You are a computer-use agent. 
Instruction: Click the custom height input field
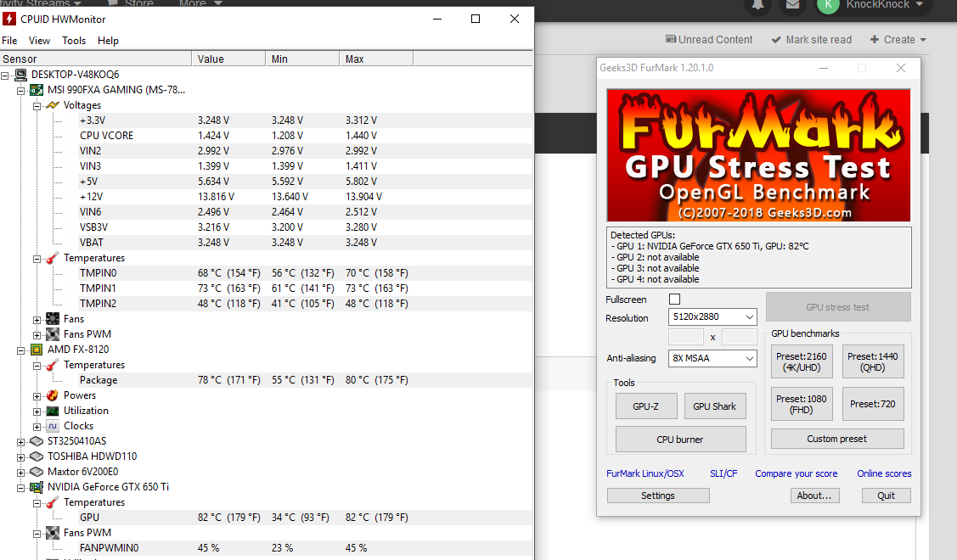[739, 337]
